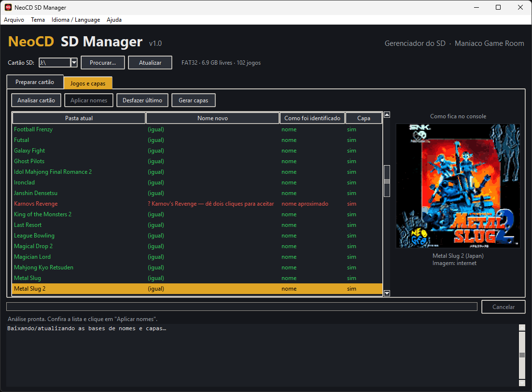Select the Mahjong Kyo Retsuden row

[x=197, y=267]
